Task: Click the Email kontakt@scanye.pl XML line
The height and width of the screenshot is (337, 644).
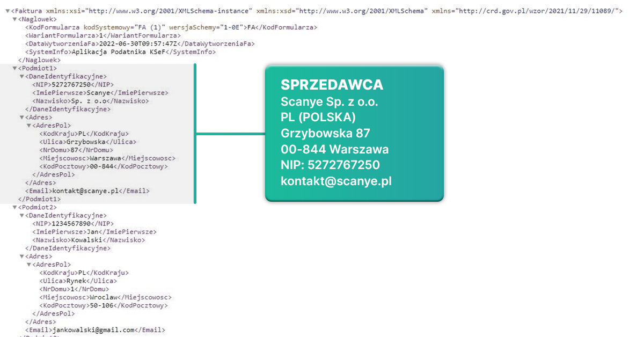Action: [87, 191]
